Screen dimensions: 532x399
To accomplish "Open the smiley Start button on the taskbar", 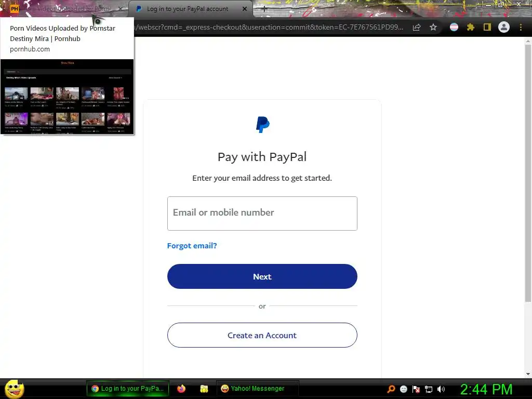I will click(14, 389).
